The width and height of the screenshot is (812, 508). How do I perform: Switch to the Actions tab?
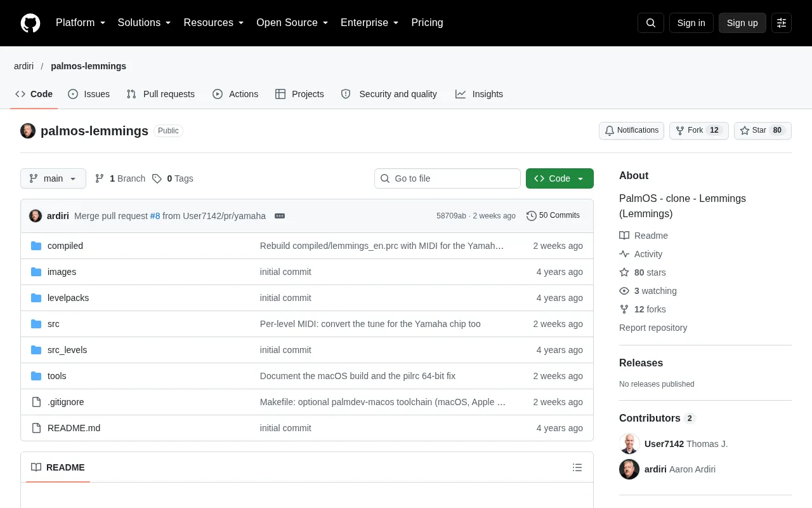point(235,94)
